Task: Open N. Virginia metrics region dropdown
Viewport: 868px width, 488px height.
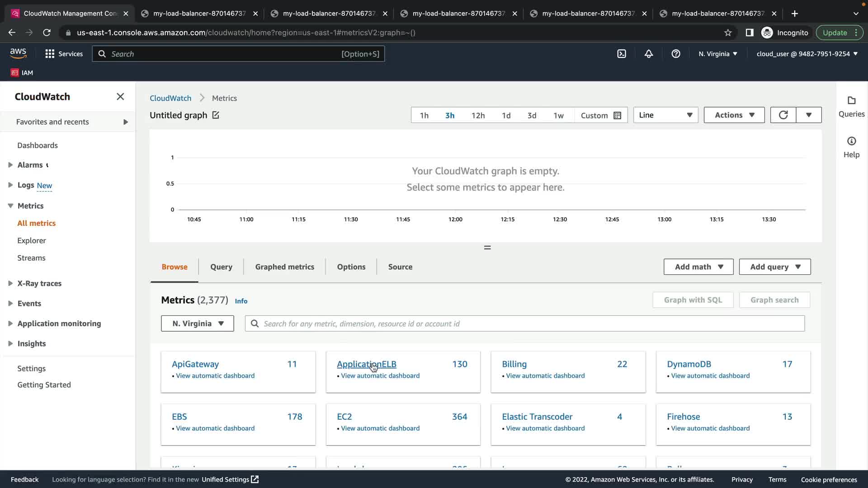Action: tap(198, 324)
